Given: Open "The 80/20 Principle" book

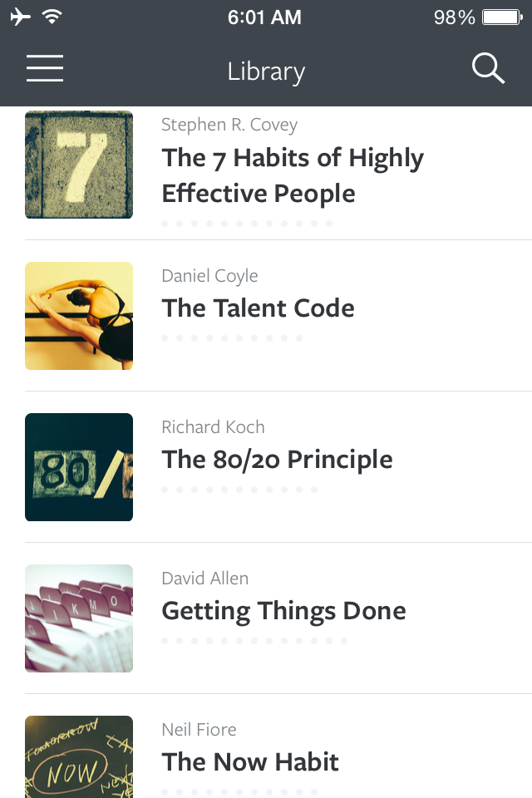Looking at the screenshot, I should [277, 460].
